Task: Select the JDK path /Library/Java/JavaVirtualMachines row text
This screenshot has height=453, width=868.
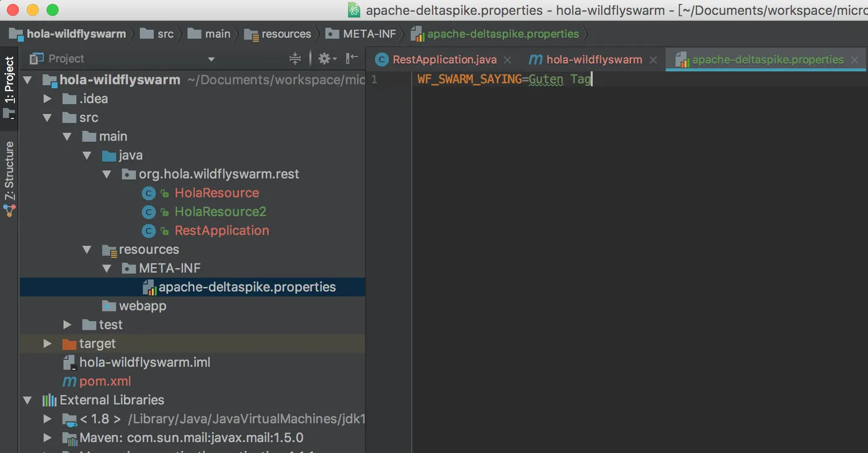Action: tap(246, 419)
